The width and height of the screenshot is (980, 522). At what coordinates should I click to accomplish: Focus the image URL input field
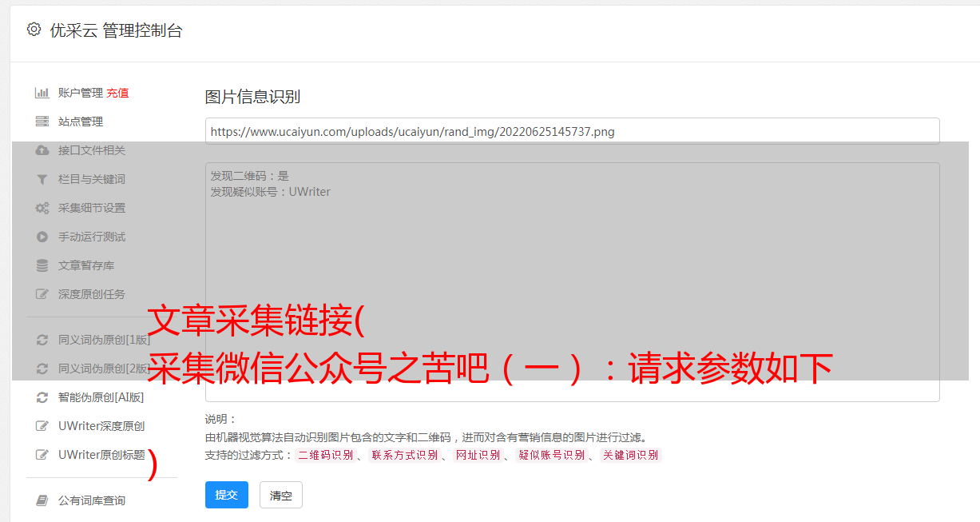[x=572, y=131]
